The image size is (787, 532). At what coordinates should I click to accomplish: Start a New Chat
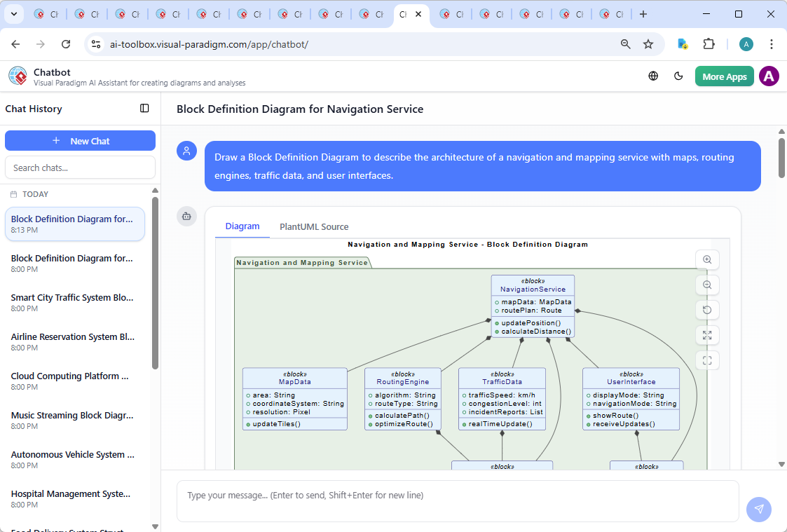(x=80, y=140)
